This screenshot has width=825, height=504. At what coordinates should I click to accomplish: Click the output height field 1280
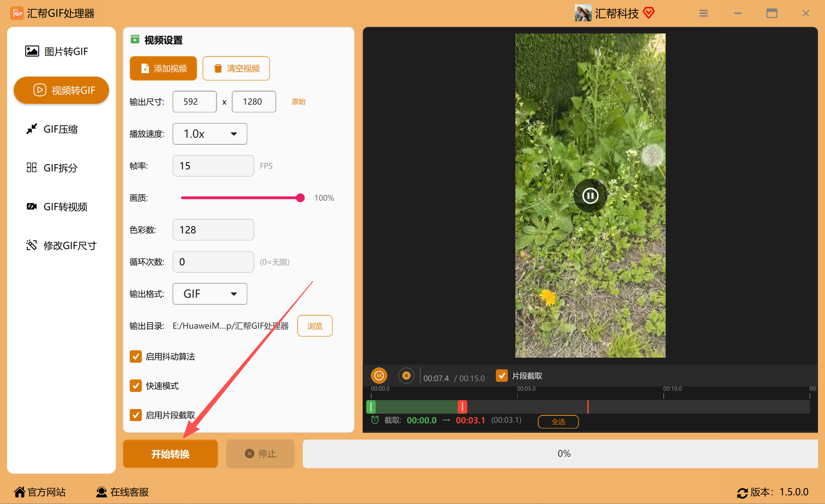[254, 102]
